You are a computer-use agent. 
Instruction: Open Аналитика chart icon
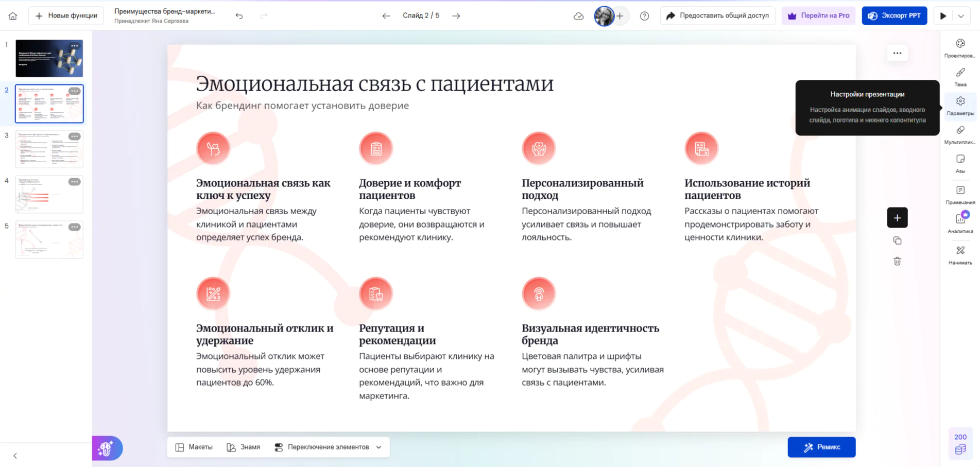[x=960, y=223]
